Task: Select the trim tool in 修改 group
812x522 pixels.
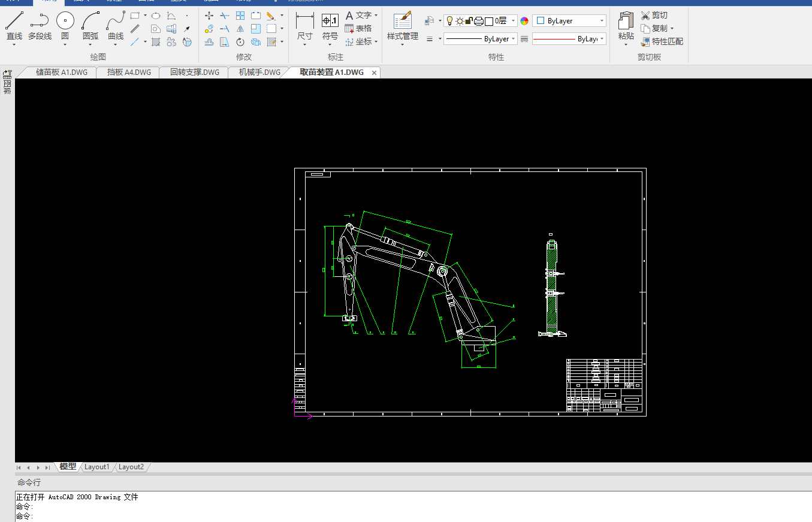Action: [225, 16]
